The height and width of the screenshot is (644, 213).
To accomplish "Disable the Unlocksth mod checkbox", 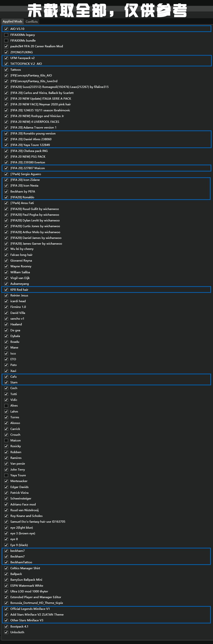I will pyautogui.click(x=6, y=632).
